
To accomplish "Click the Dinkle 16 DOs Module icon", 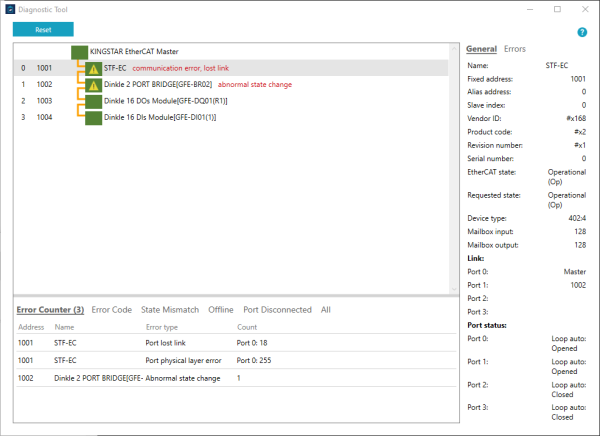I will click(93, 101).
